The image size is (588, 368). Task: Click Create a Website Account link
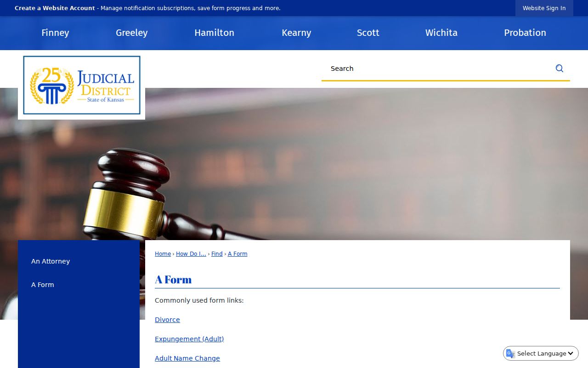55,8
